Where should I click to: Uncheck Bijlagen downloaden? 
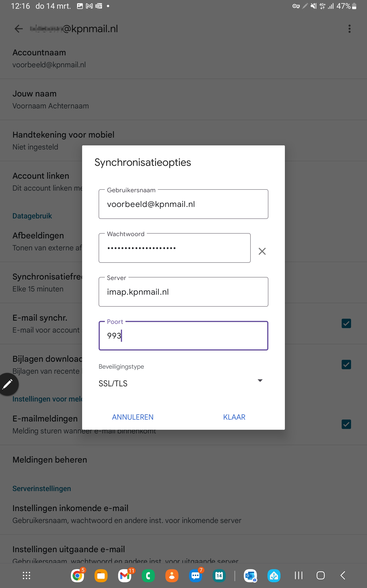pos(346,365)
